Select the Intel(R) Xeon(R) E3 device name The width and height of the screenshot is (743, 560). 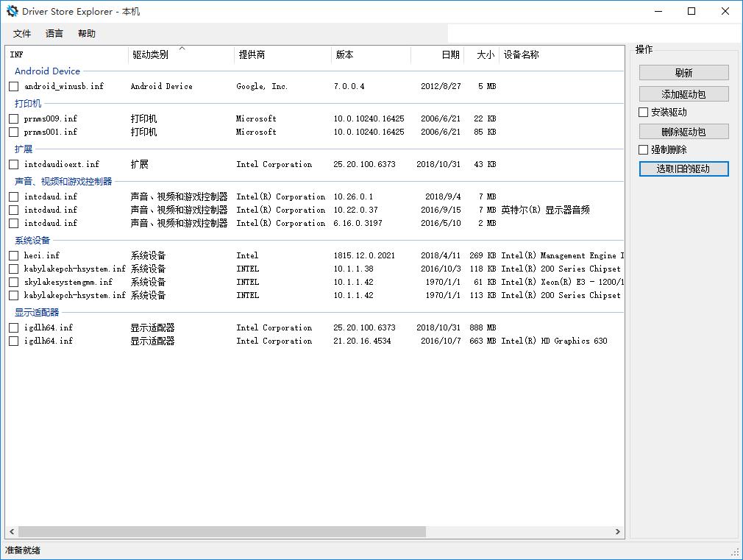click(563, 282)
